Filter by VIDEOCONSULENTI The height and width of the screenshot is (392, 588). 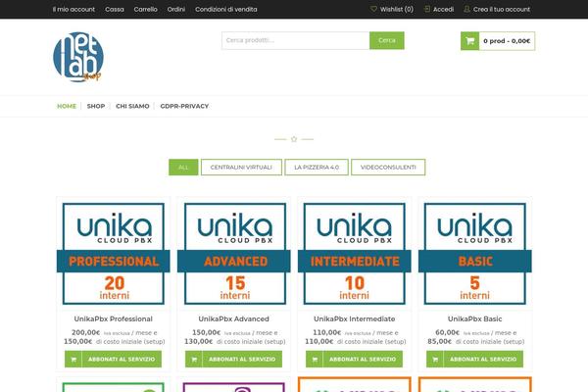388,168
